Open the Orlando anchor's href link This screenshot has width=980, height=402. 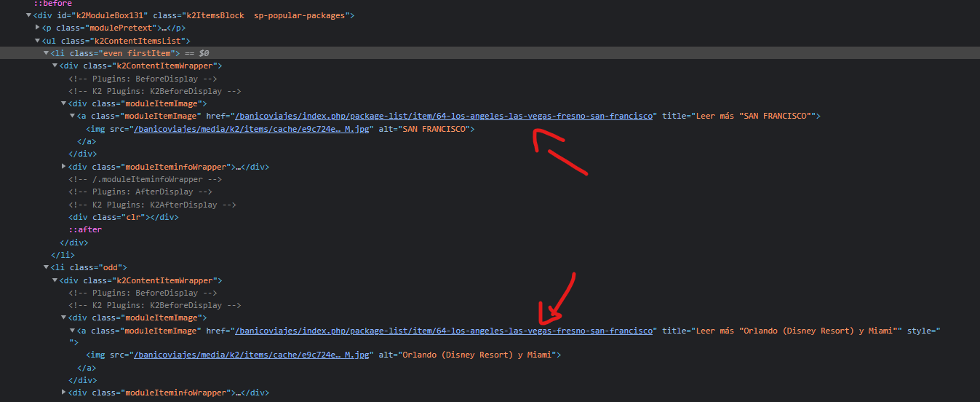[443, 331]
